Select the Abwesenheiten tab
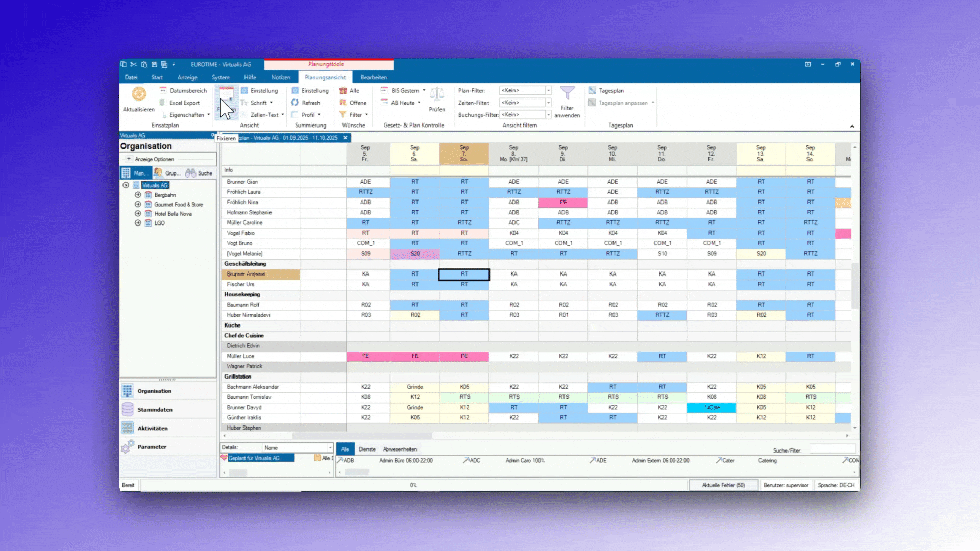The image size is (980, 551). click(x=400, y=449)
